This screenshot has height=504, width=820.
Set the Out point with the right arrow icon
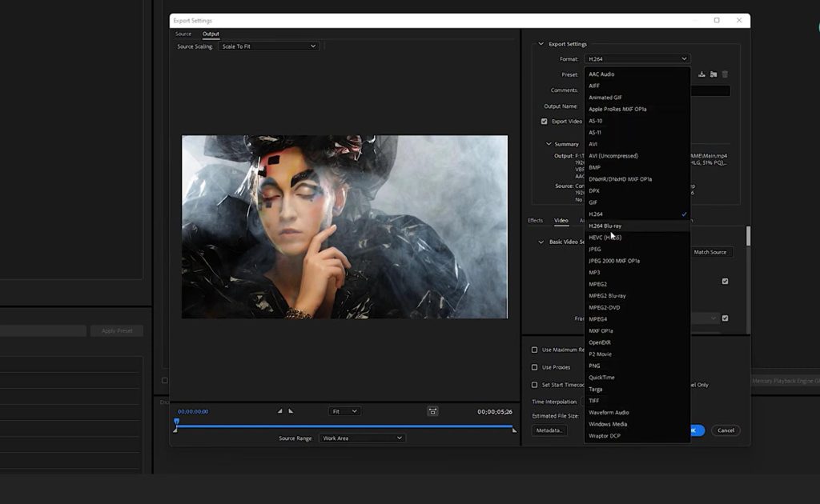(291, 410)
